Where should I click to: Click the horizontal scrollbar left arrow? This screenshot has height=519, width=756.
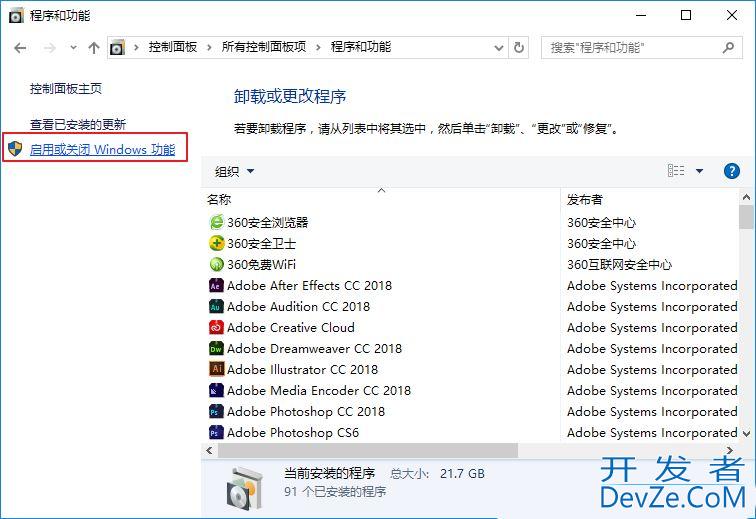209,451
